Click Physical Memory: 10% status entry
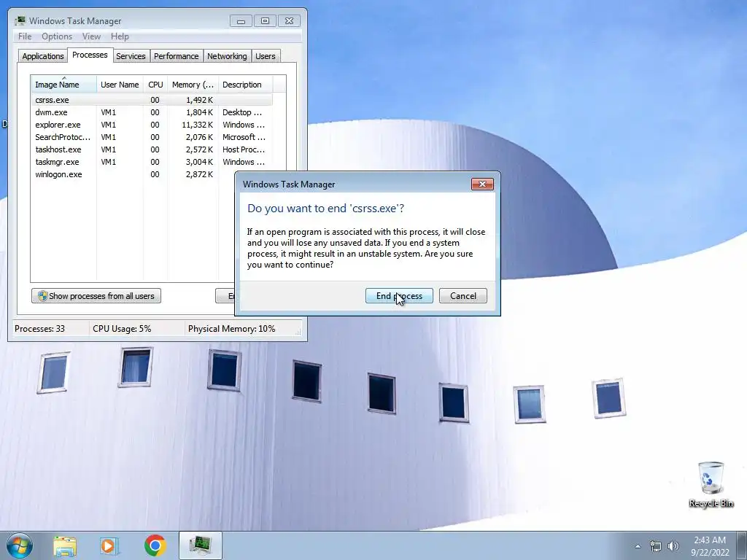 click(x=231, y=329)
